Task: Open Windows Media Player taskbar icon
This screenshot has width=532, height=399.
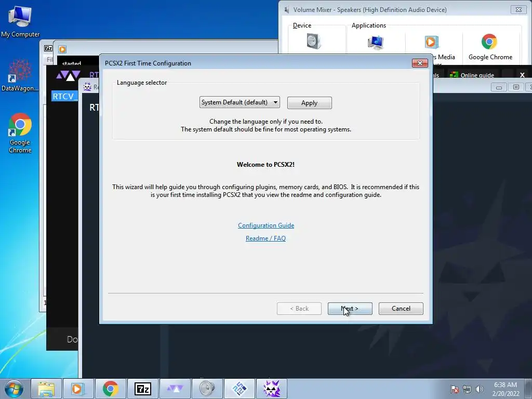Action: click(x=78, y=389)
